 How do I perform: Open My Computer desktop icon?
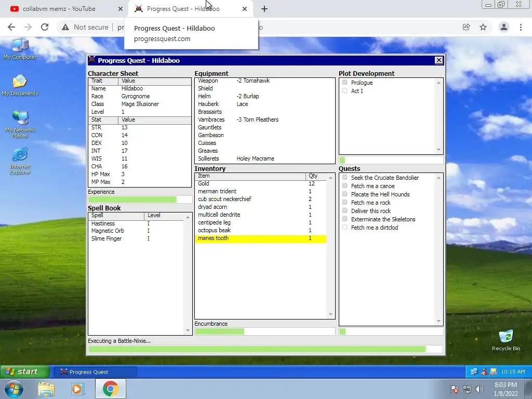20,49
